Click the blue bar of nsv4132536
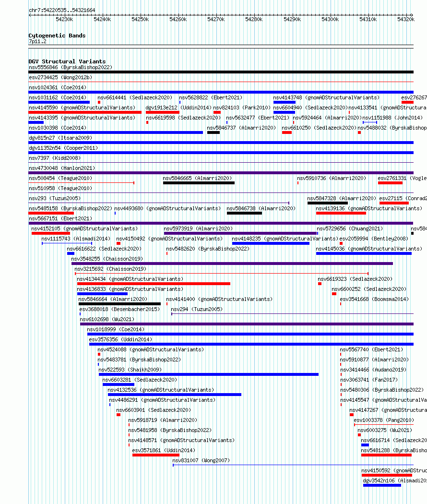427x504 pixels. point(175,395)
